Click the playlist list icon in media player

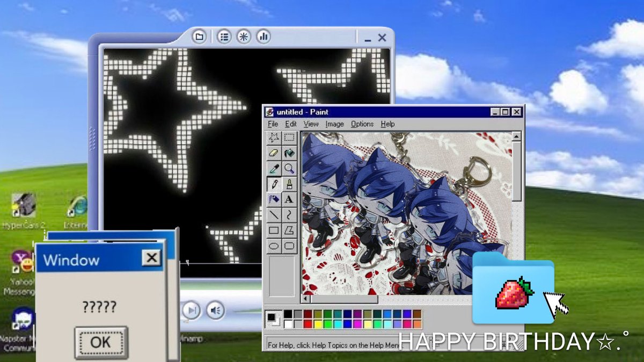[x=224, y=37]
